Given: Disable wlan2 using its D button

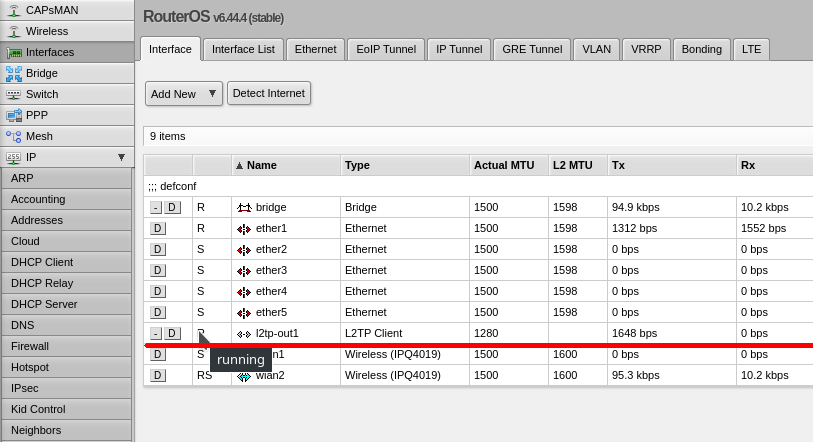Looking at the screenshot, I should 158,375.
